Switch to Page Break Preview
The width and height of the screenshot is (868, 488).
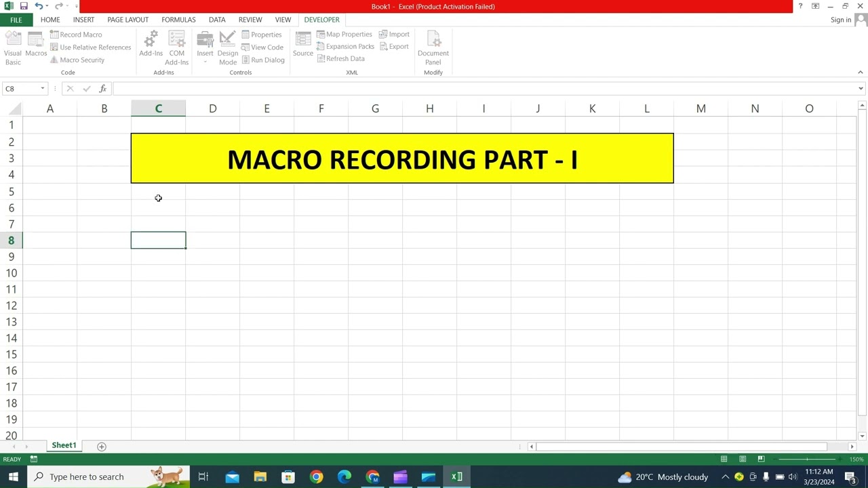[x=761, y=460]
